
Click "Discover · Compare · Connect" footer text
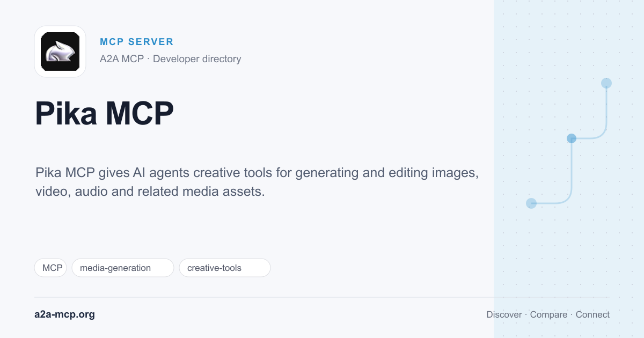coord(548,315)
